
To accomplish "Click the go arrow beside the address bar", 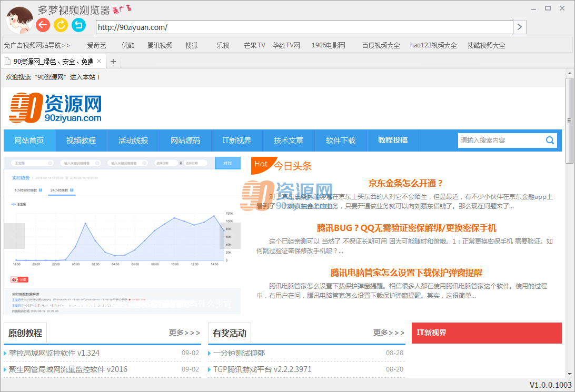I will (520, 27).
